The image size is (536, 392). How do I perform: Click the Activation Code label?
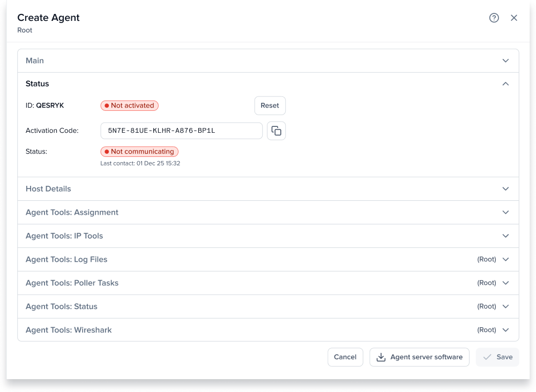52,131
